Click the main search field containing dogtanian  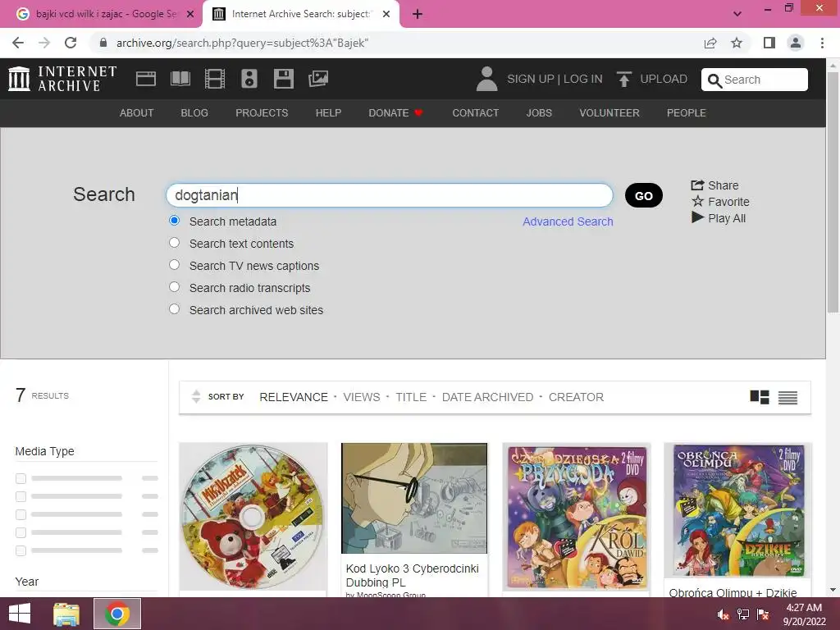click(390, 195)
